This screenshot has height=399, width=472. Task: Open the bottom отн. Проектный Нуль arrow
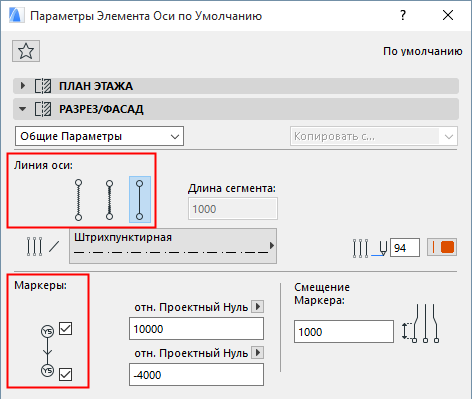[x=258, y=352]
